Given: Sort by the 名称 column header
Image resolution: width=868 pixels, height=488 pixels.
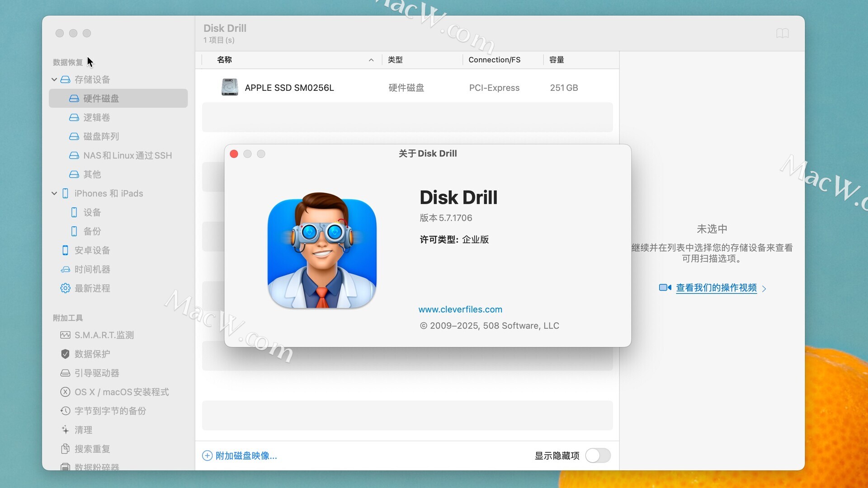Looking at the screenshot, I should point(224,60).
